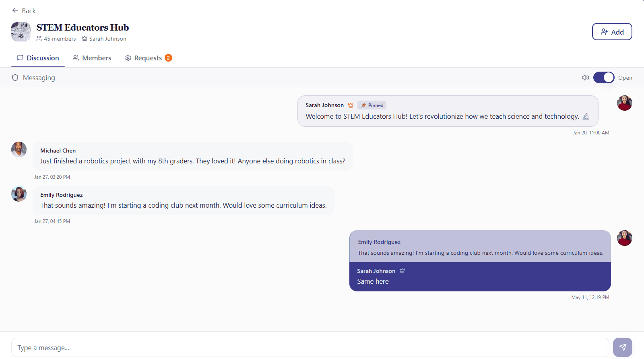This screenshot has width=644, height=359.
Task: Go back using the Back arrow
Action: coord(24,11)
